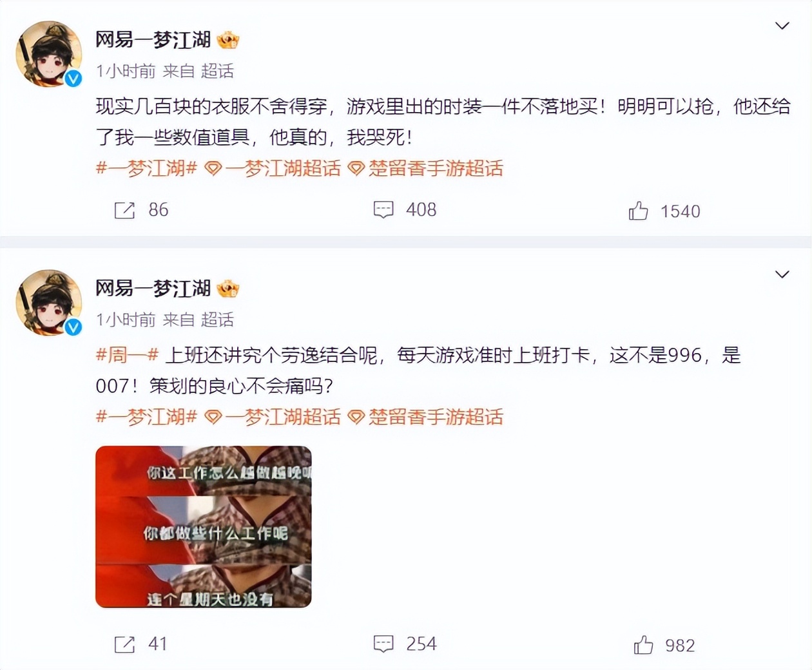The image size is (812, 670).
Task: Click the second post's profile avatar
Action: tap(49, 303)
